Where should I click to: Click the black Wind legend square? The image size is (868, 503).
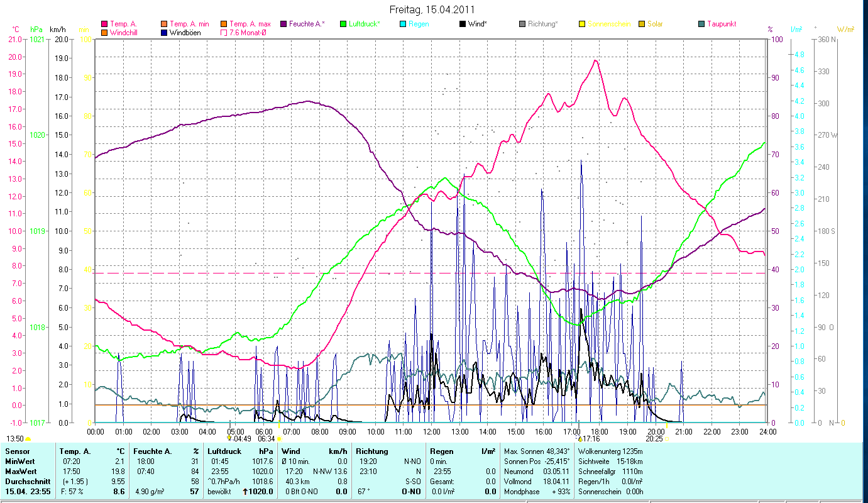[463, 24]
